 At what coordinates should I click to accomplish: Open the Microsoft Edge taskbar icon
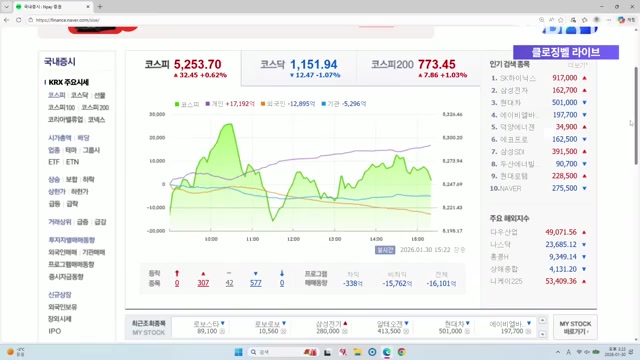[x=387, y=352]
